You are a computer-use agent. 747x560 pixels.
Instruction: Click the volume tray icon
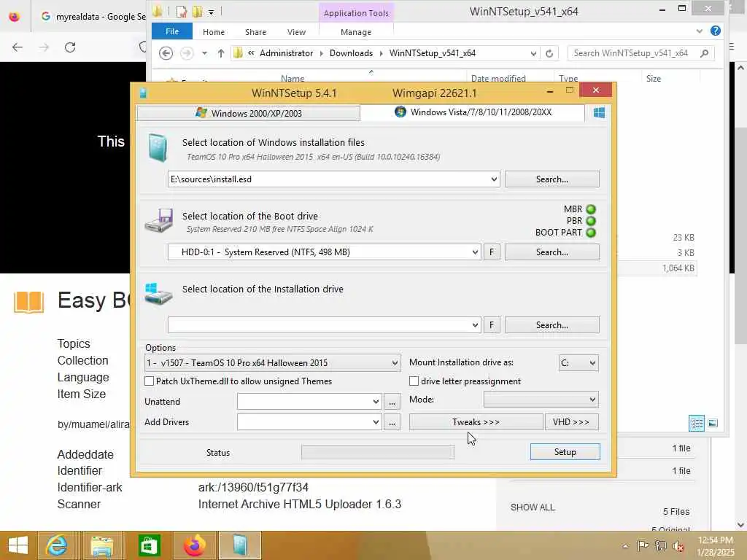point(678,545)
